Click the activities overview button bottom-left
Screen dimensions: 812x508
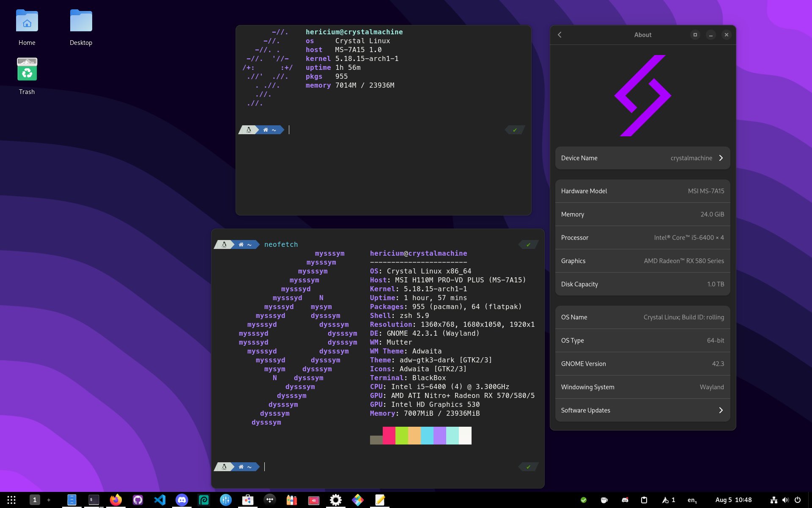pos(11,500)
